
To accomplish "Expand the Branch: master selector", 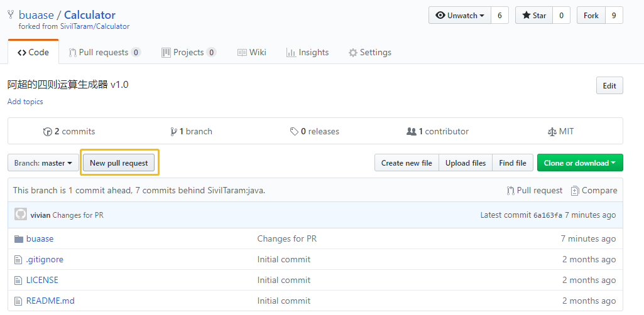I will tap(43, 163).
